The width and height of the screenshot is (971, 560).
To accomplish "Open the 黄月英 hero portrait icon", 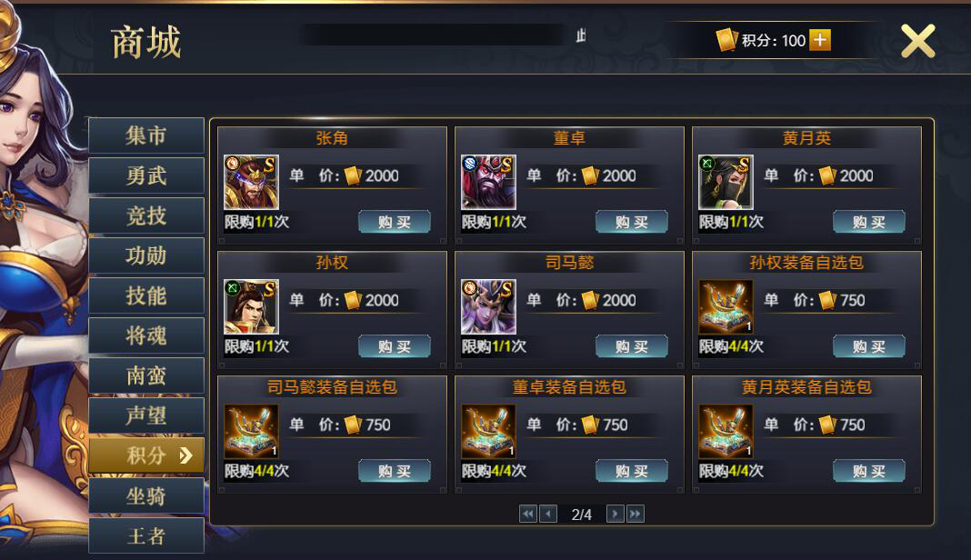I will point(726,182).
